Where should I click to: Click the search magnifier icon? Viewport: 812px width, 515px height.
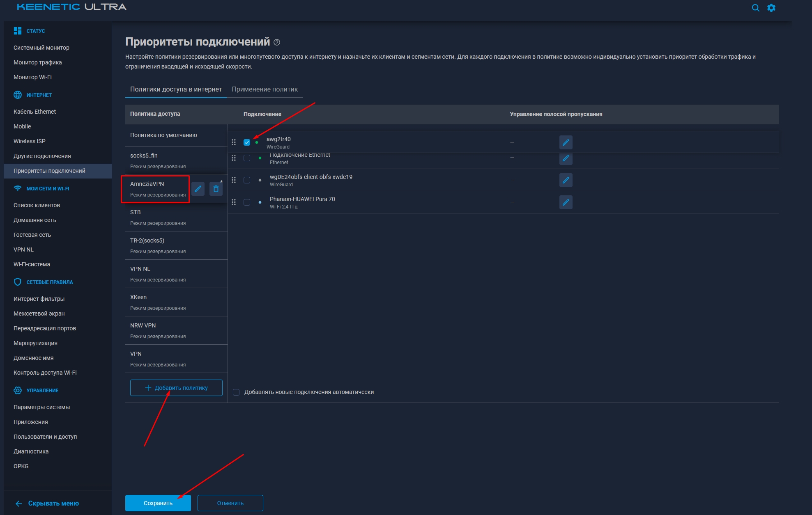coord(755,8)
